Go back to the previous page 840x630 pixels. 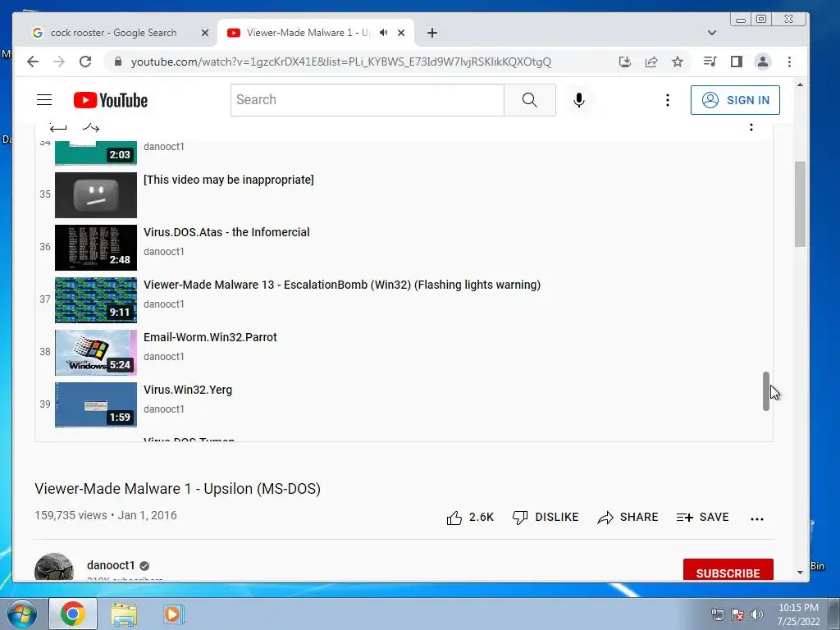33,62
